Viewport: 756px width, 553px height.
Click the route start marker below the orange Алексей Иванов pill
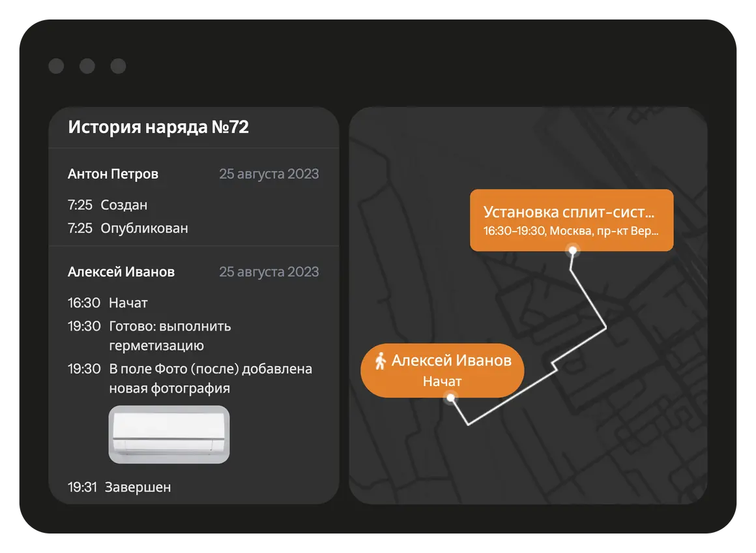(x=450, y=397)
